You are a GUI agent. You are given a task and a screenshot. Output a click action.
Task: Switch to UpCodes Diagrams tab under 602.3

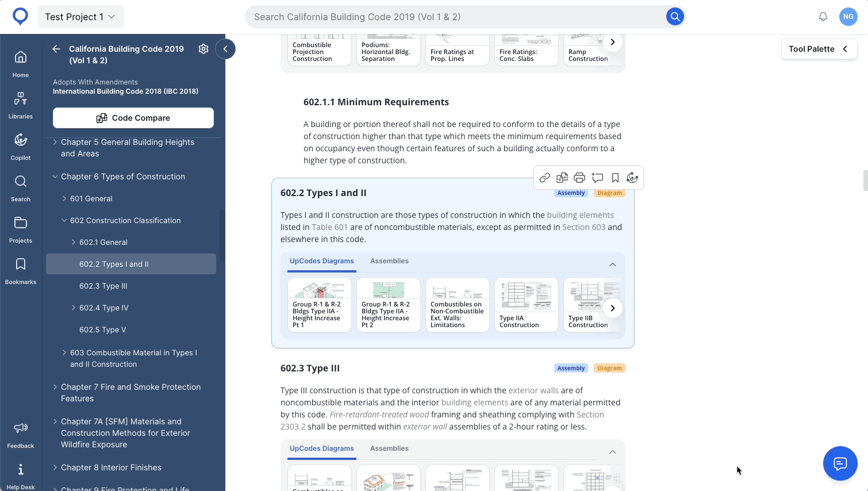click(322, 448)
